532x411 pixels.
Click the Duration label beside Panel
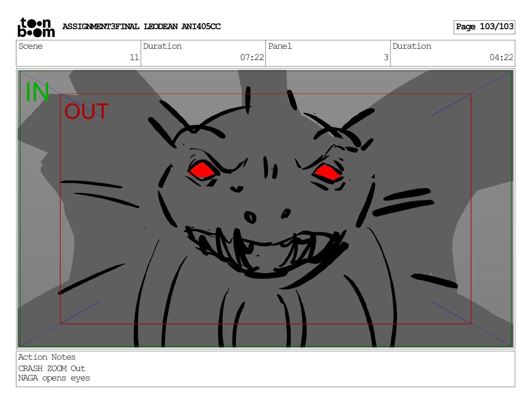[x=412, y=46]
